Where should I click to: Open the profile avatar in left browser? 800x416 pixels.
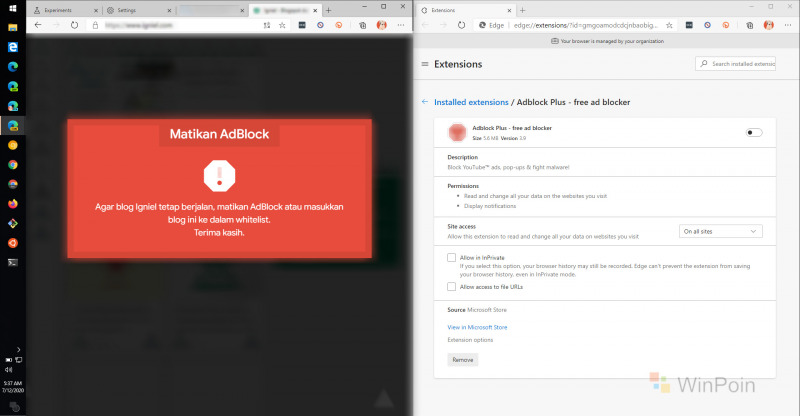382,25
